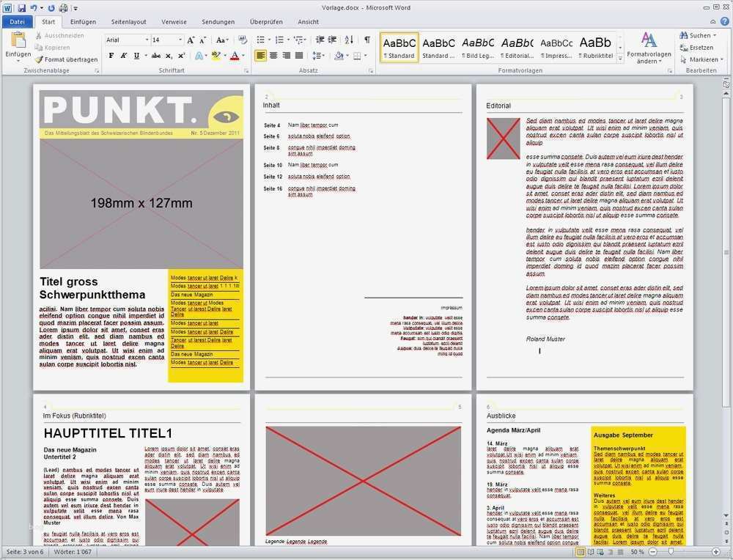Open the font color dropdown arrow
The width and height of the screenshot is (733, 560).
tap(244, 56)
